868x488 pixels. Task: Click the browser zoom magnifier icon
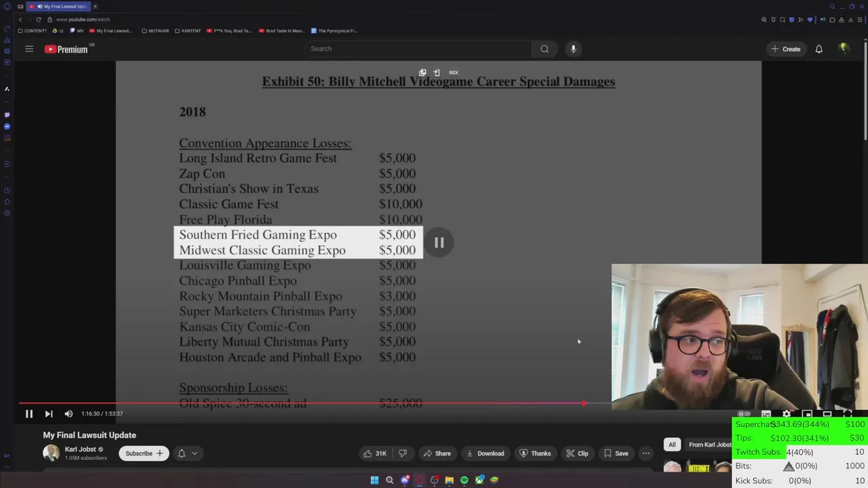tap(764, 20)
